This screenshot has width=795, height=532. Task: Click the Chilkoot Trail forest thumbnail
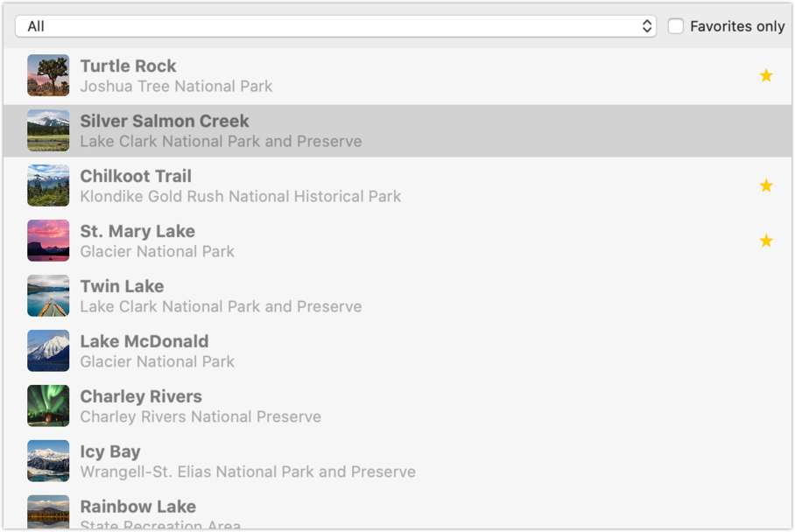pos(48,185)
